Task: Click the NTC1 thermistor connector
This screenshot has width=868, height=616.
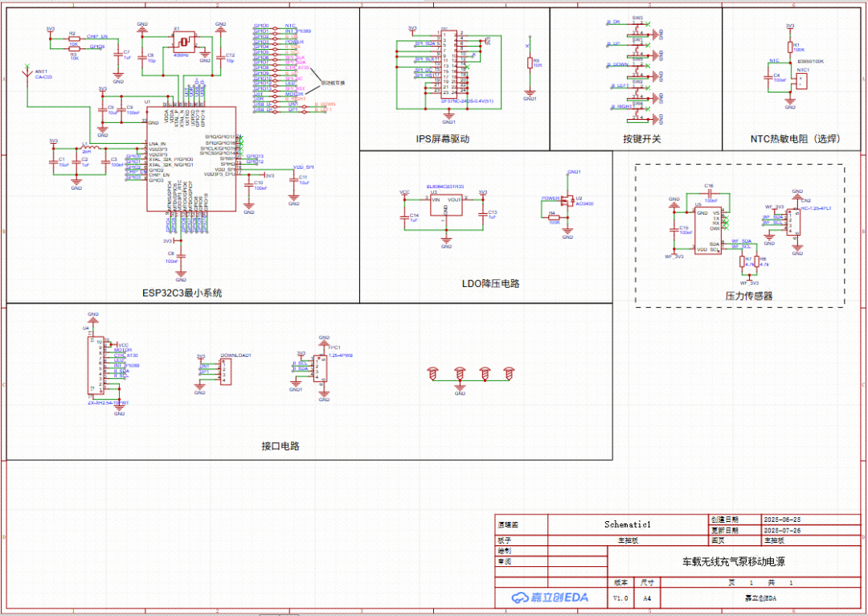Action: [x=802, y=81]
